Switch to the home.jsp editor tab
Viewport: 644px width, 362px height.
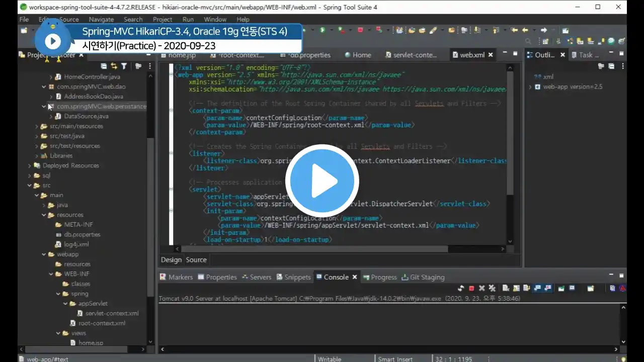pyautogui.click(x=179, y=55)
